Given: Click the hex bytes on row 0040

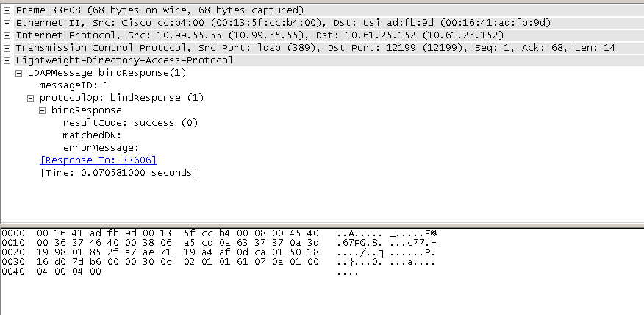Looking at the screenshot, I should (x=68, y=272).
